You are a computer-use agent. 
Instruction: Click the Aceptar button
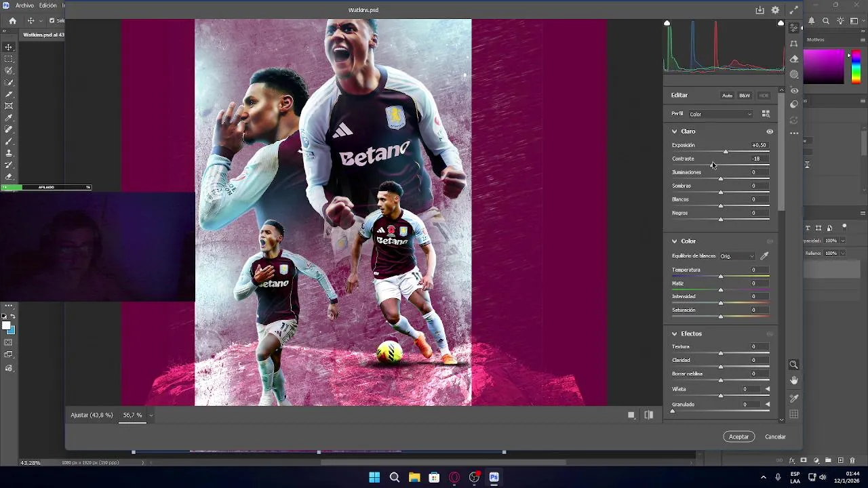tap(738, 436)
